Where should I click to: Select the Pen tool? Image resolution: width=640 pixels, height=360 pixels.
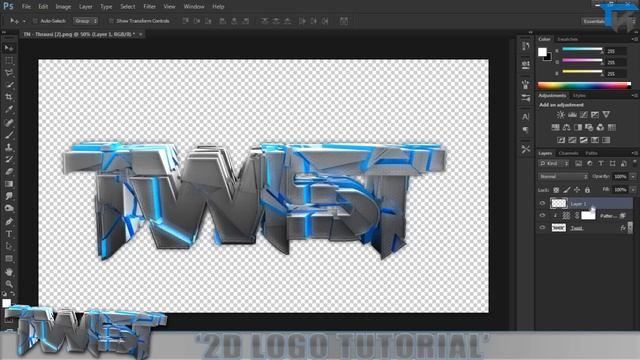pos(9,222)
